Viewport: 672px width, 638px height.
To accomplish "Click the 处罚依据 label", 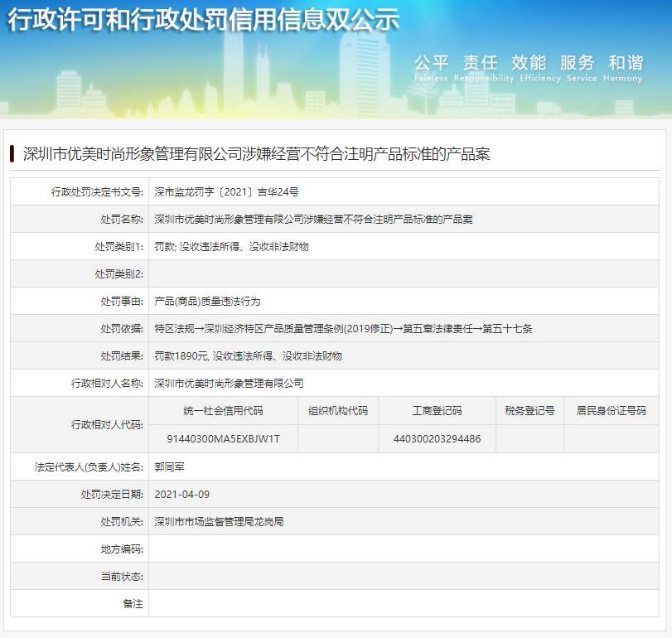I will [x=122, y=329].
